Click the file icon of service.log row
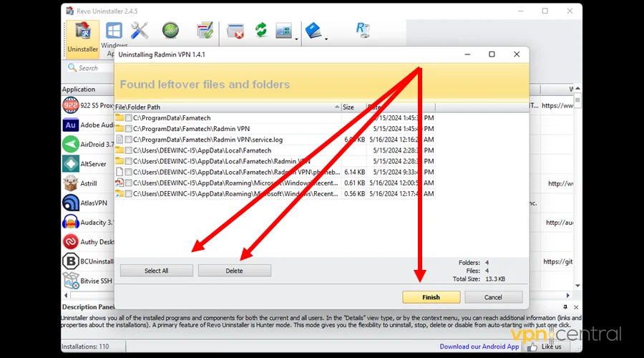 point(119,140)
